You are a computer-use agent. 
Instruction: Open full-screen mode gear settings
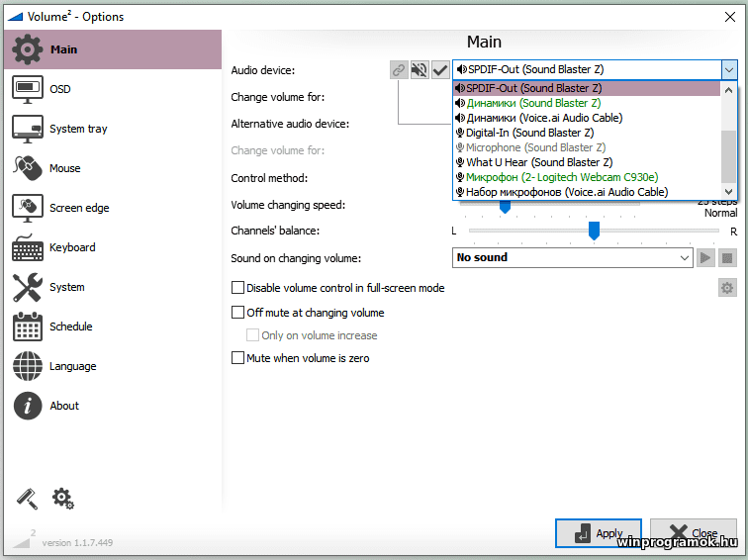point(727,288)
